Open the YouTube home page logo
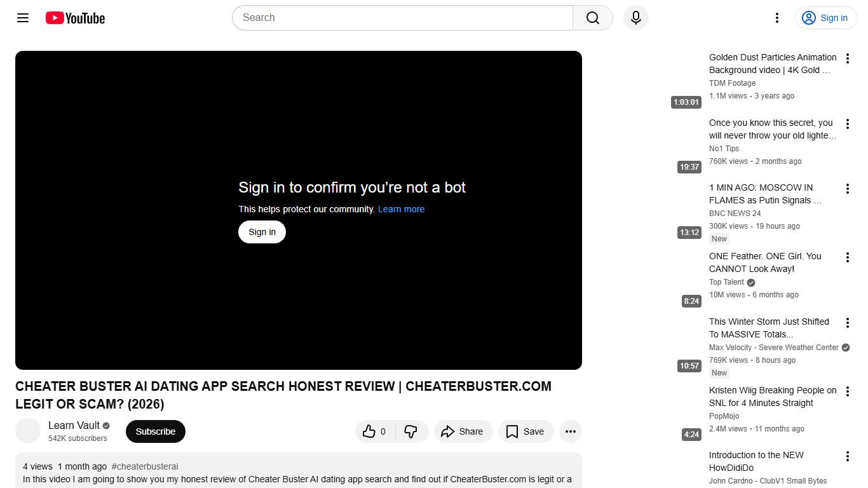 click(x=74, y=18)
